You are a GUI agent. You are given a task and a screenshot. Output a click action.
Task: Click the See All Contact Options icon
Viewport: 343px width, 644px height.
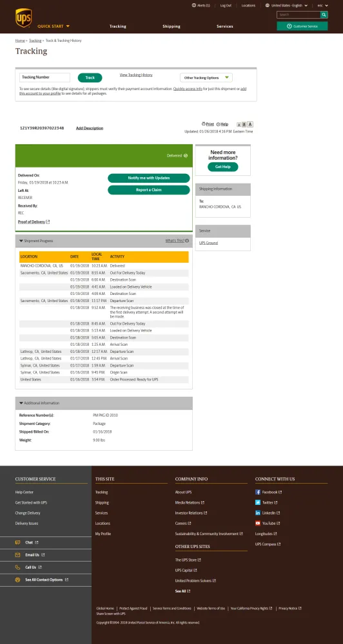17,580
